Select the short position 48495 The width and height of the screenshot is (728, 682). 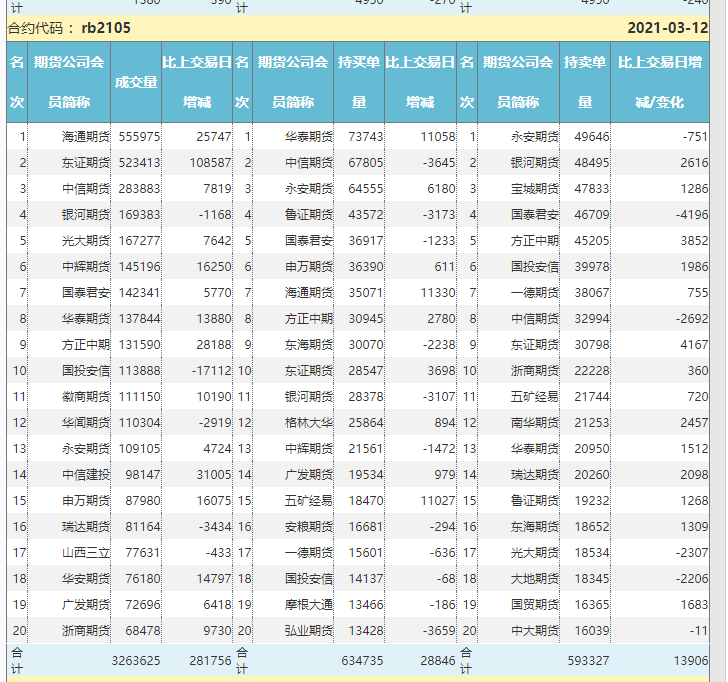[x=592, y=162]
